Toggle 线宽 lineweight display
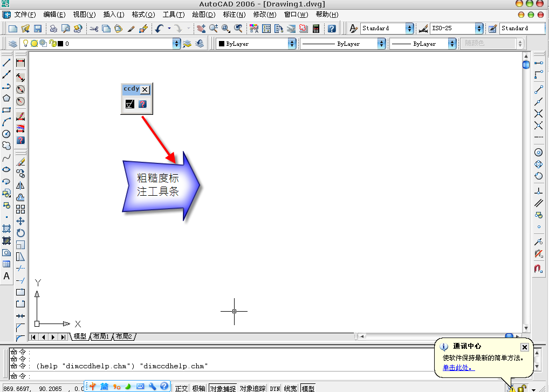Screen dimensions: 549x392 click(291, 388)
